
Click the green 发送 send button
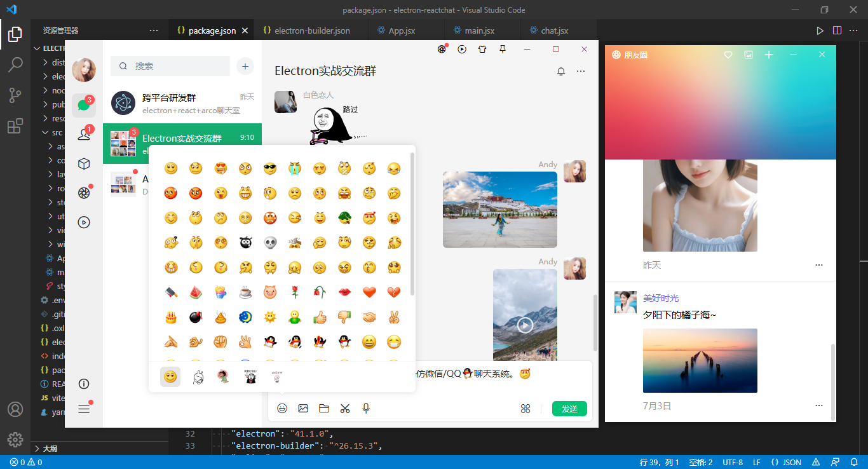(x=569, y=409)
